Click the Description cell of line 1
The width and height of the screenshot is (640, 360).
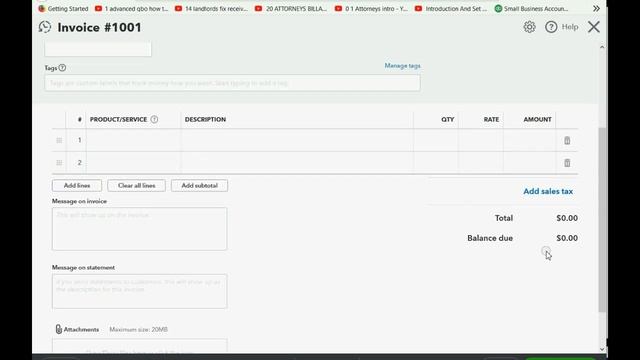tap(297, 140)
